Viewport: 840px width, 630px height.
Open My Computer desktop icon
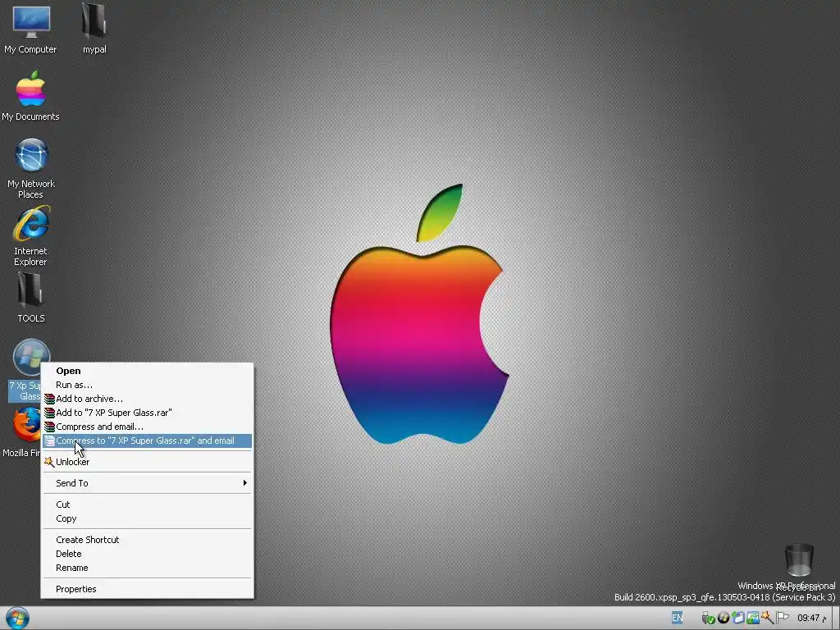(30, 29)
